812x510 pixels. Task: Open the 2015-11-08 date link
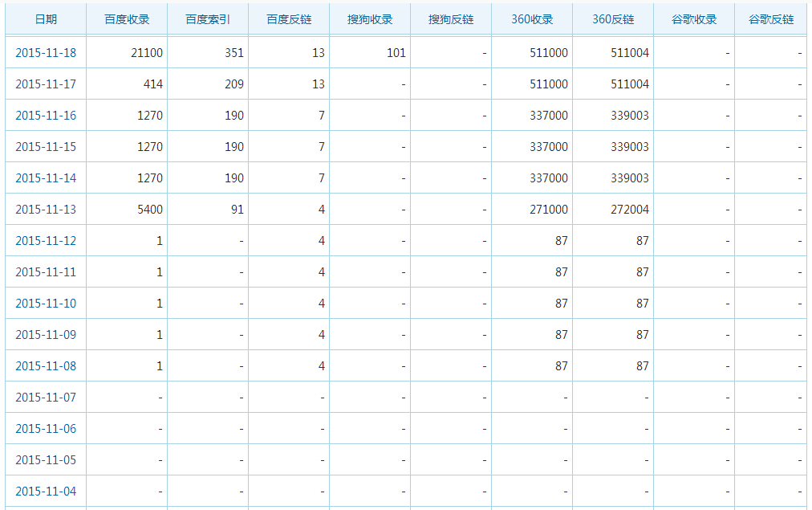46,366
